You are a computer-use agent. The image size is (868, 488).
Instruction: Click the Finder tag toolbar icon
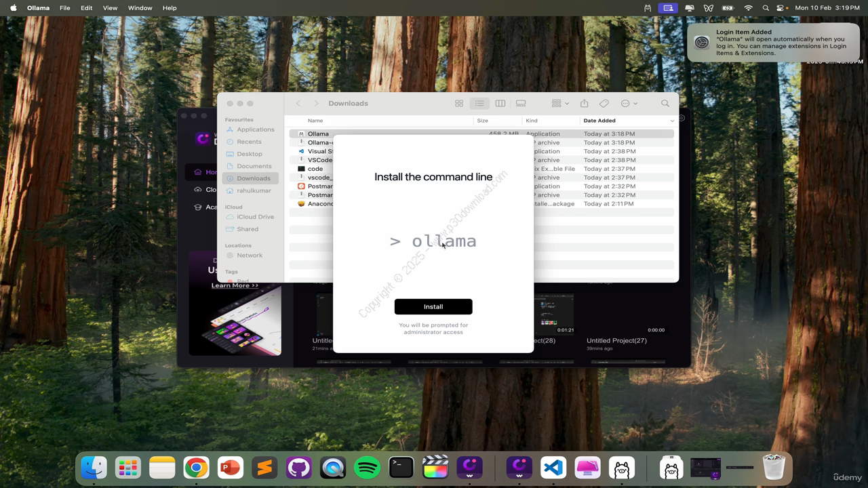604,103
